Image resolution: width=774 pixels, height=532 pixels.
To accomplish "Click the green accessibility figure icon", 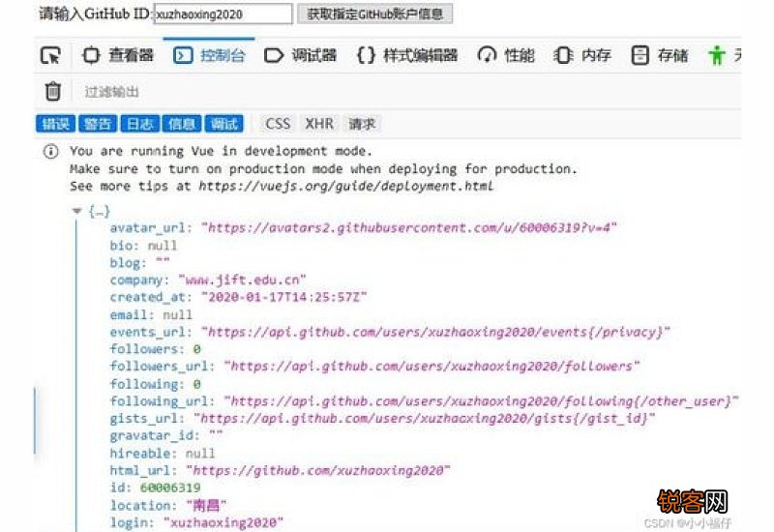I will click(717, 55).
